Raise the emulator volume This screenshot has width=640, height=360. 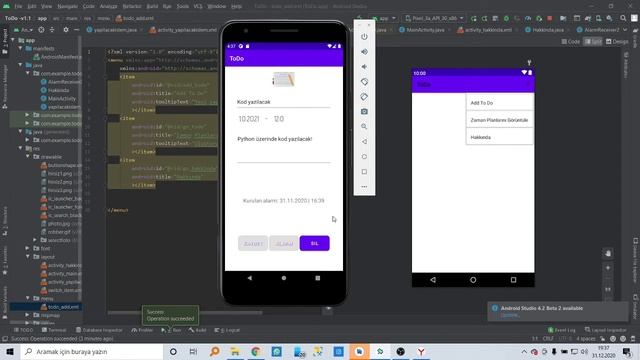pyautogui.click(x=364, y=52)
